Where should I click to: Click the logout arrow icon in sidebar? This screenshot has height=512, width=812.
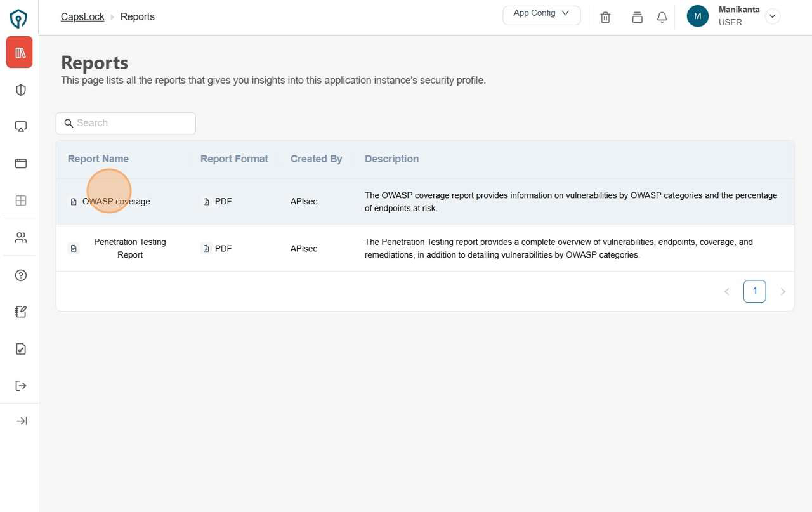[21, 386]
